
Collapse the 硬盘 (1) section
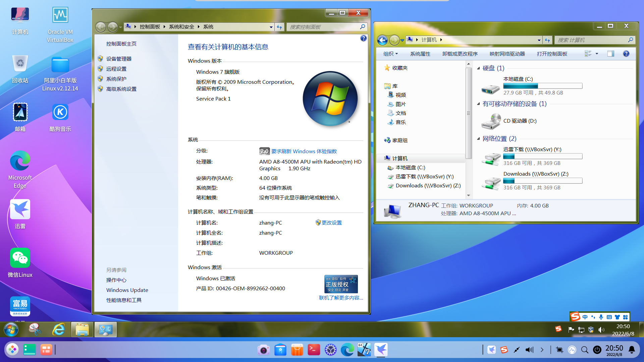(479, 68)
